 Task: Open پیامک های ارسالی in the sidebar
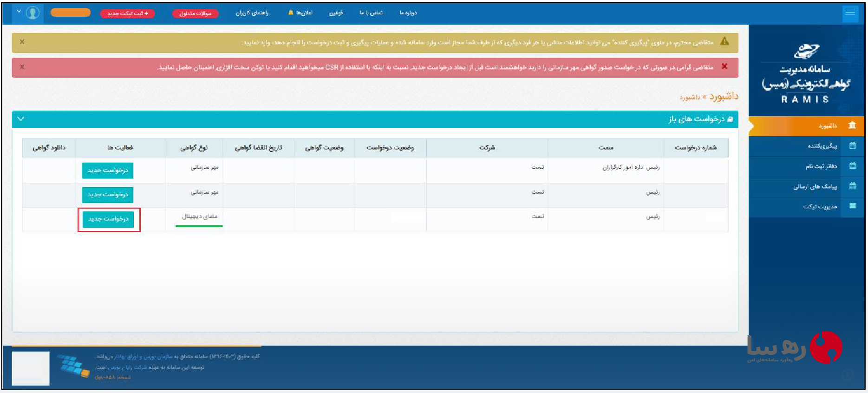(x=807, y=186)
